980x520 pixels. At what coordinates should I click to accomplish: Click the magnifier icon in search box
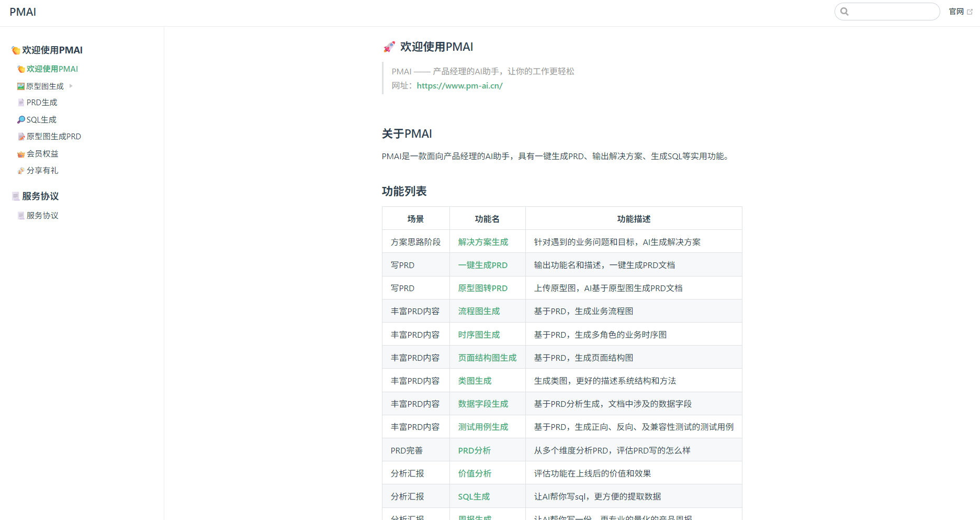[x=844, y=12]
